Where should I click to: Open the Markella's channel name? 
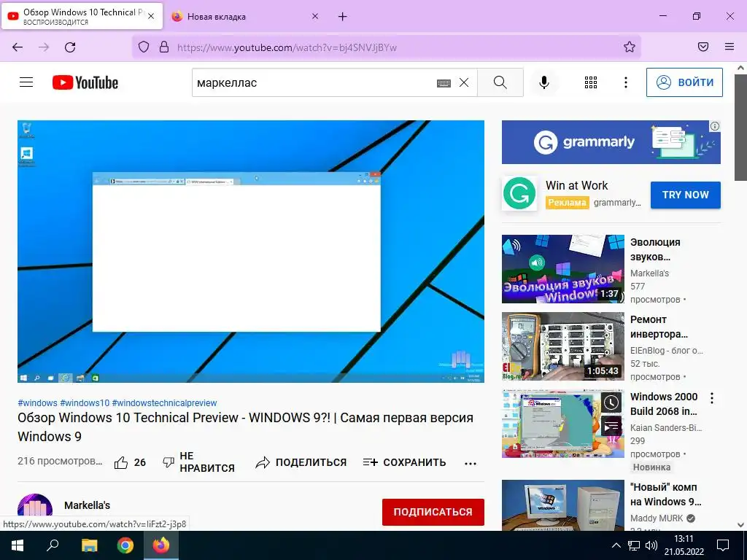tap(88, 505)
